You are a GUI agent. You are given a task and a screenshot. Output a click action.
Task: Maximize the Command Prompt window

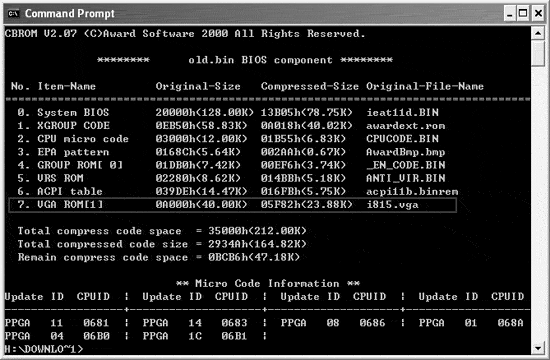pyautogui.click(x=523, y=14)
